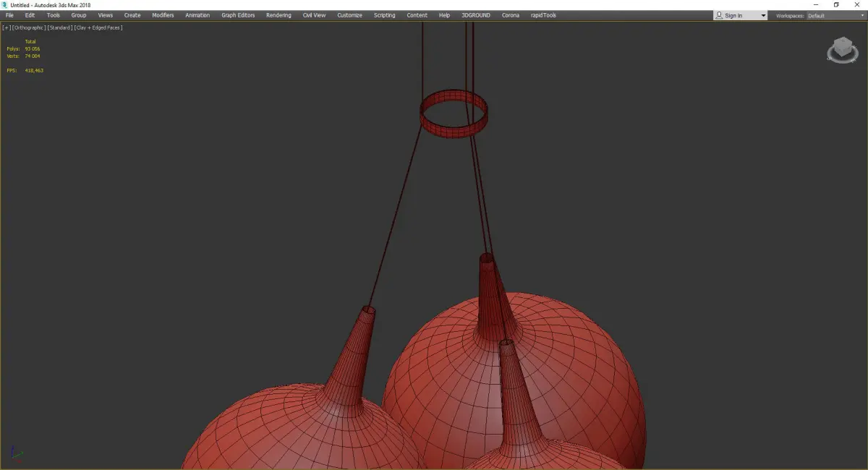This screenshot has height=470, width=868.
Task: Open the Modifiers menu
Action: click(163, 15)
